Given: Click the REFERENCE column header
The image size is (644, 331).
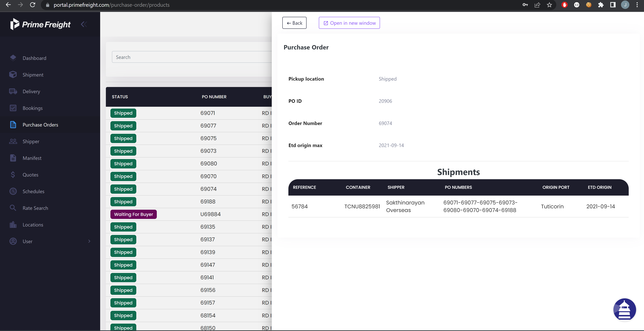Looking at the screenshot, I should (x=304, y=187).
